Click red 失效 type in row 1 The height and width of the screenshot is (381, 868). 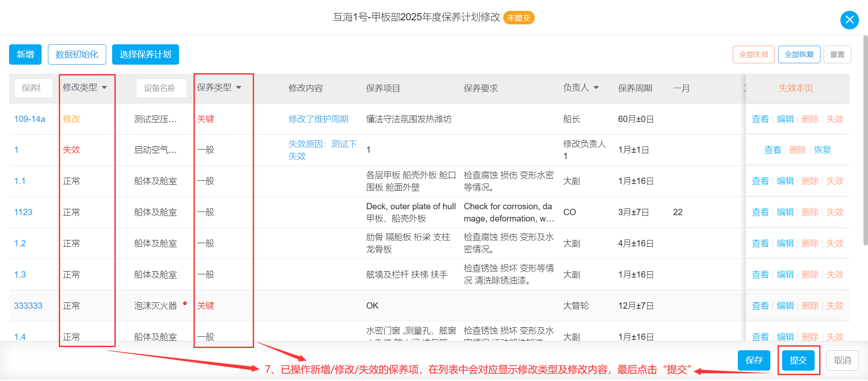point(71,150)
